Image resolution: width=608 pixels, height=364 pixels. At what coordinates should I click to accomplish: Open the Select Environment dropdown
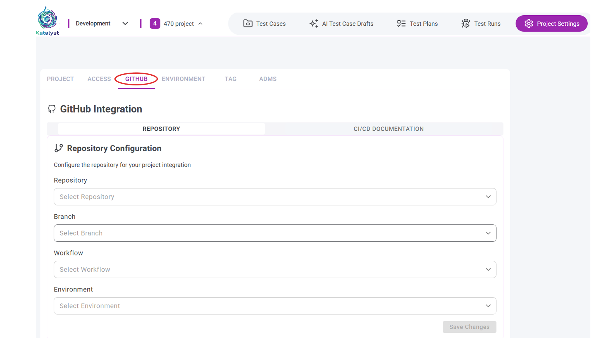(x=275, y=306)
